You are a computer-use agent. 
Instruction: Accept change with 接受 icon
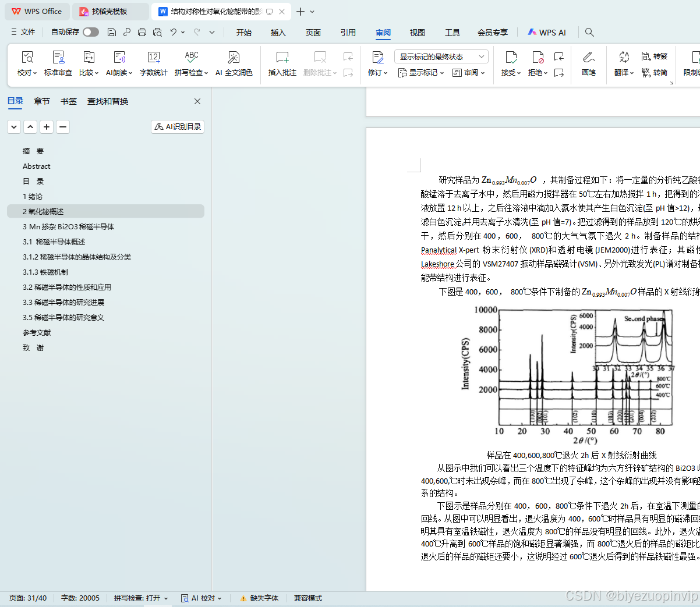511,63
